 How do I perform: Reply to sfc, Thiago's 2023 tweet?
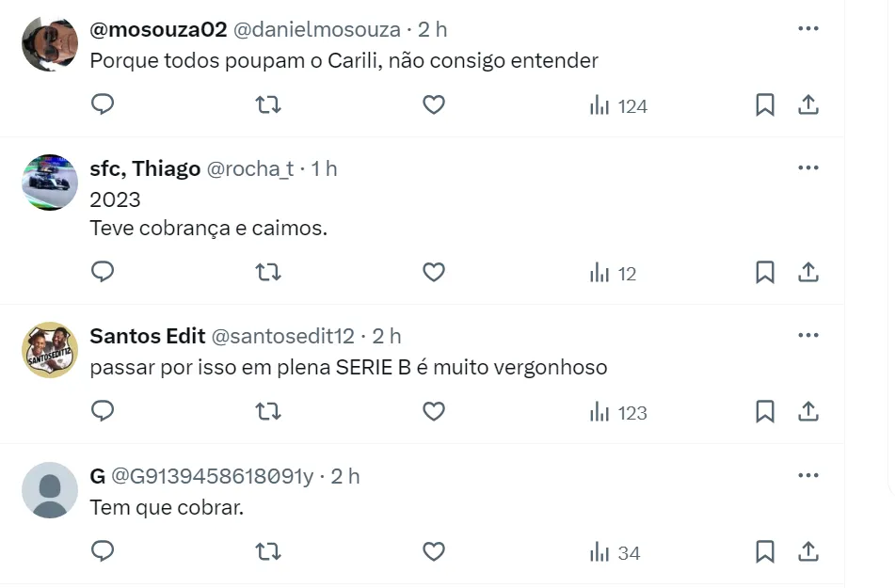[103, 273]
